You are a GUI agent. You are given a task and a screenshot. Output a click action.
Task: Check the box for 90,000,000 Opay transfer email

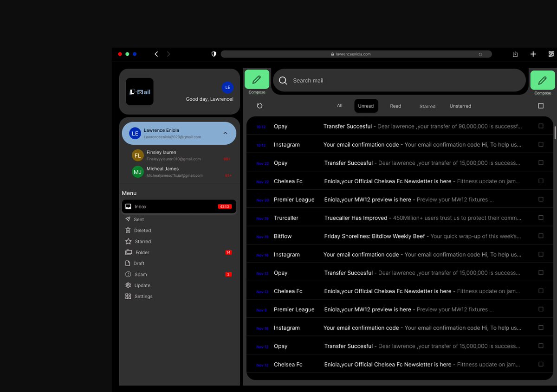tap(541, 126)
